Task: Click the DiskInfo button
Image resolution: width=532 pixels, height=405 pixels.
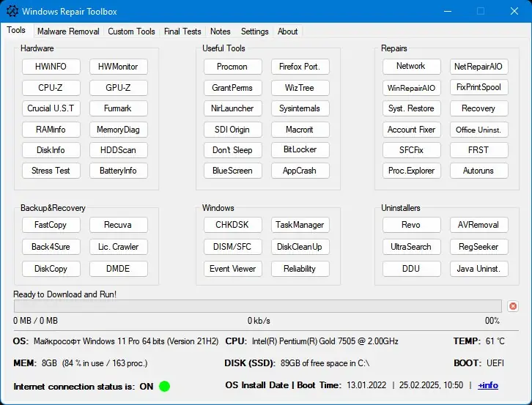Action: [51, 150]
